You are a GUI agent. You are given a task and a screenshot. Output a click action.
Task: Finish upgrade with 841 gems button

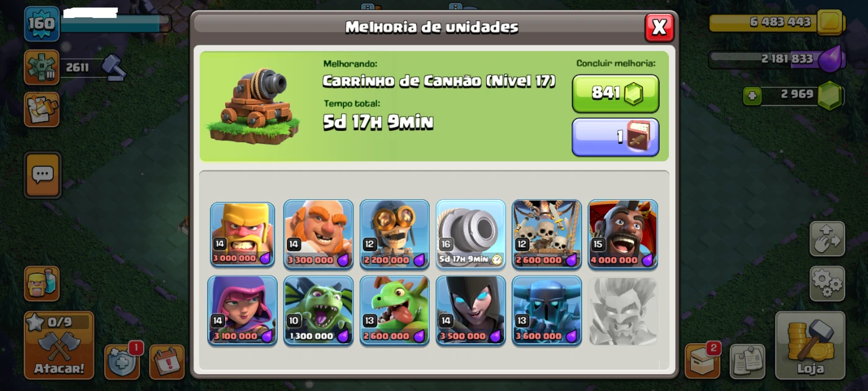click(x=616, y=93)
